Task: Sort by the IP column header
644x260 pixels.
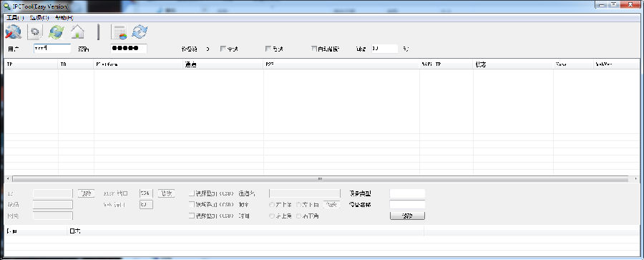Action: 31,64
